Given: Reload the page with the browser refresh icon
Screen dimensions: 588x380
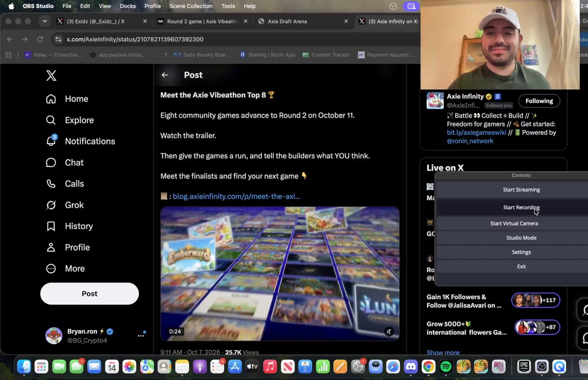Looking at the screenshot, I should coord(40,39).
